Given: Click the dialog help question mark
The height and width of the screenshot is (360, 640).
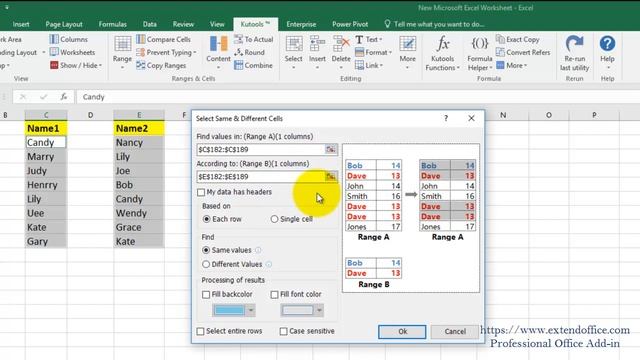Looking at the screenshot, I should (x=446, y=118).
